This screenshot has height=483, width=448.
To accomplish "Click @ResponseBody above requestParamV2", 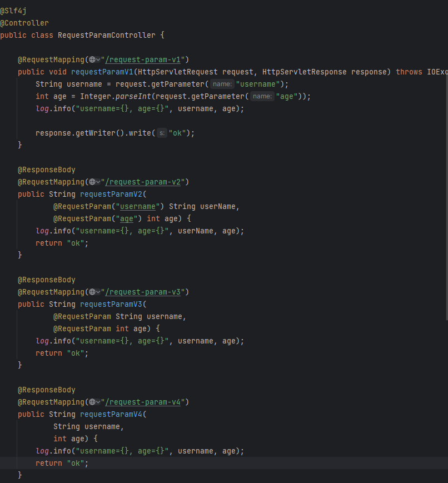I will tap(47, 170).
